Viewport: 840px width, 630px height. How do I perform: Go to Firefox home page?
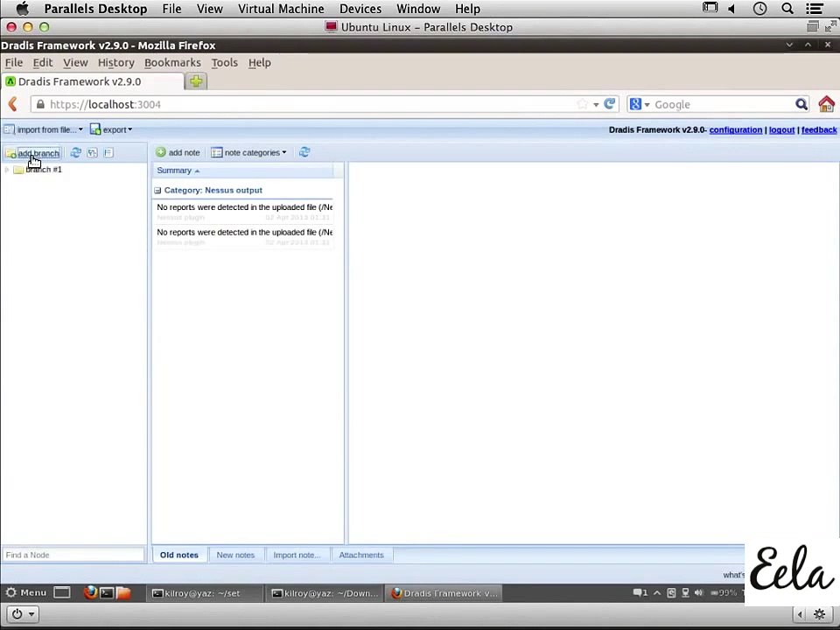[826, 104]
